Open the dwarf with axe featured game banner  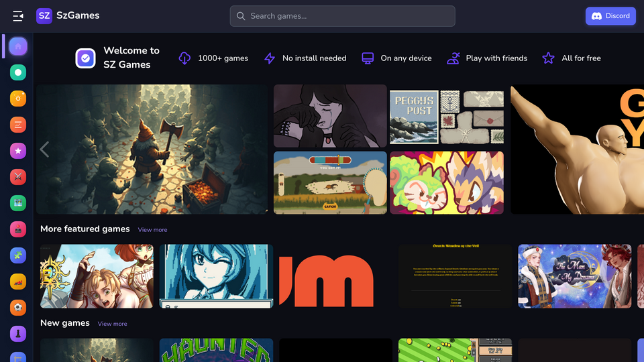tap(152, 149)
